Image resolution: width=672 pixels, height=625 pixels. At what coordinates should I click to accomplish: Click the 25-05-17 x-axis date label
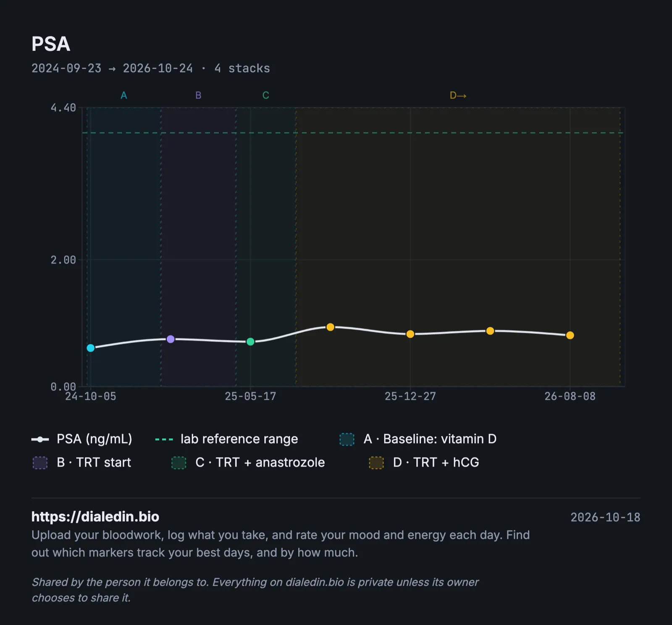pyautogui.click(x=250, y=397)
